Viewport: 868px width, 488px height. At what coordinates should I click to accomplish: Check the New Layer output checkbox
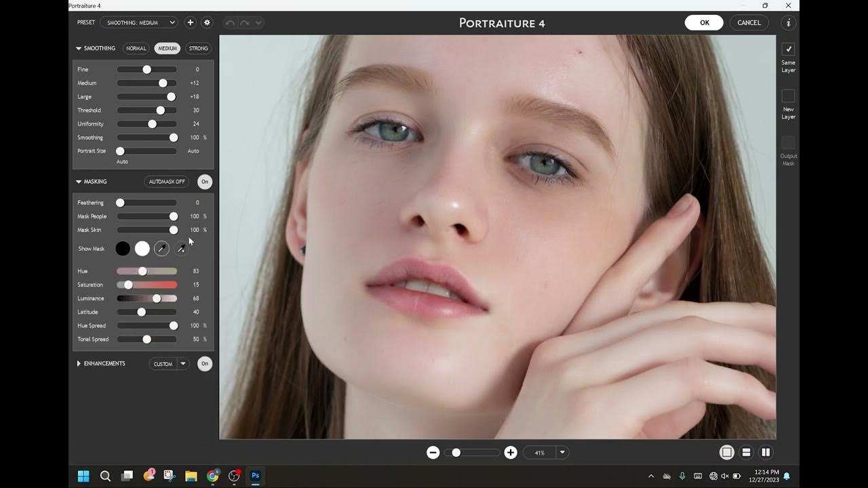[788, 96]
